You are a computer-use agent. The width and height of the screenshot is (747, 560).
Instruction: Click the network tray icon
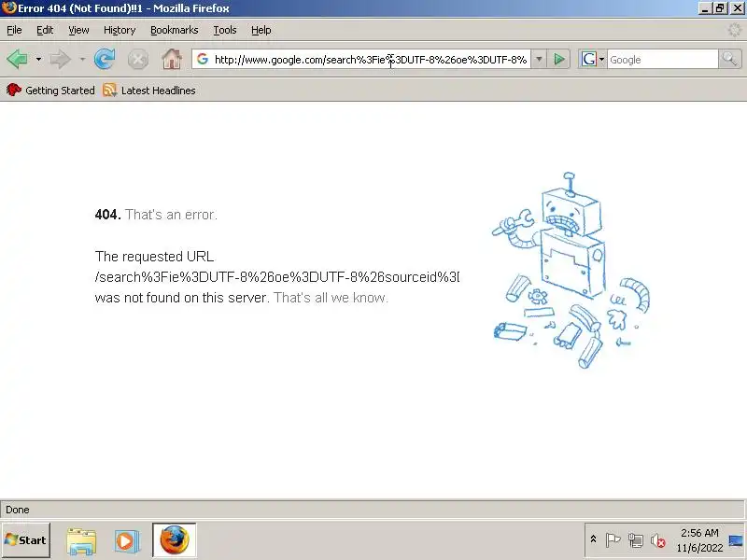click(x=635, y=540)
